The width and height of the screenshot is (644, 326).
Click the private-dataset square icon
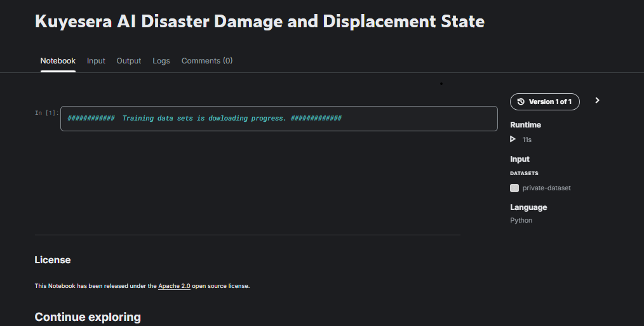pos(514,188)
